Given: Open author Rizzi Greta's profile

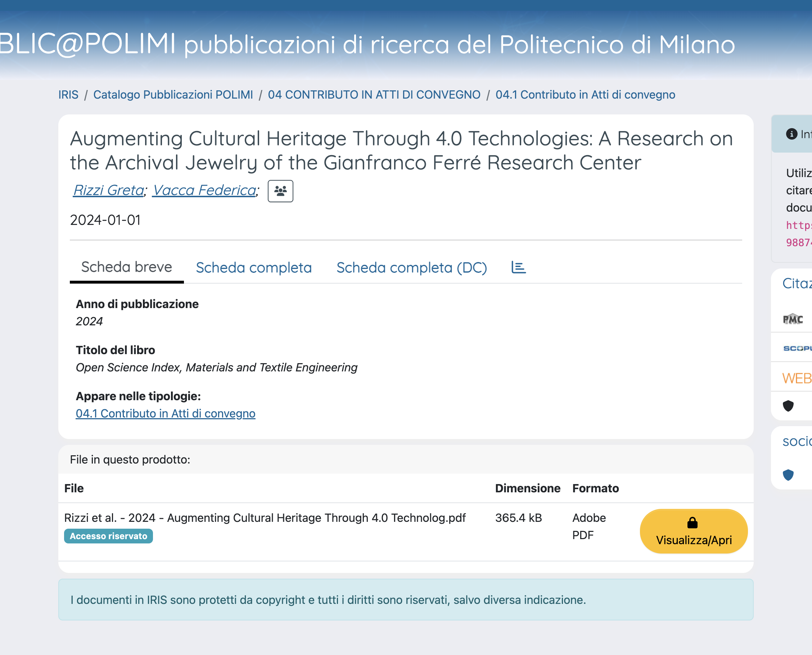Looking at the screenshot, I should point(108,190).
